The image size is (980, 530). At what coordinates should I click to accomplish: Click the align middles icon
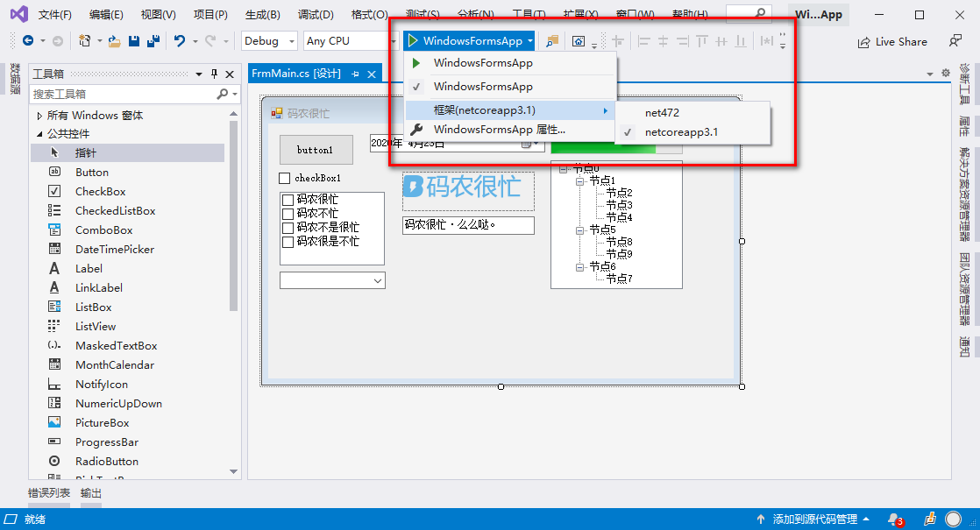tap(721, 41)
